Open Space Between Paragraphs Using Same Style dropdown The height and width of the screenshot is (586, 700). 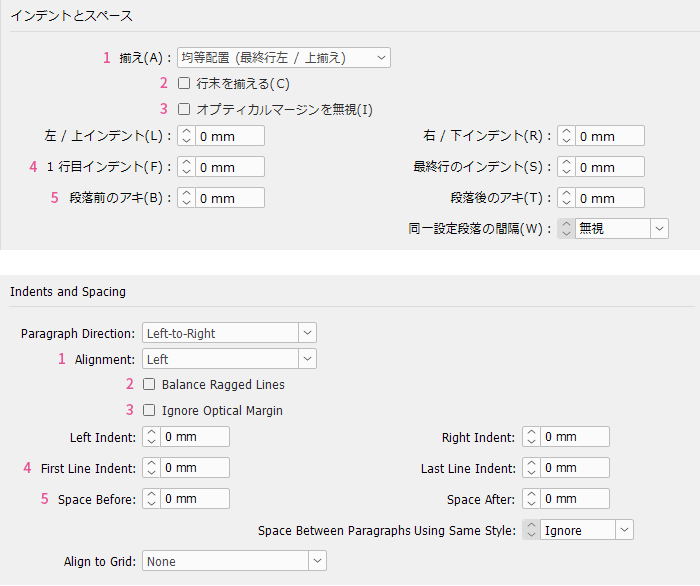586,530
